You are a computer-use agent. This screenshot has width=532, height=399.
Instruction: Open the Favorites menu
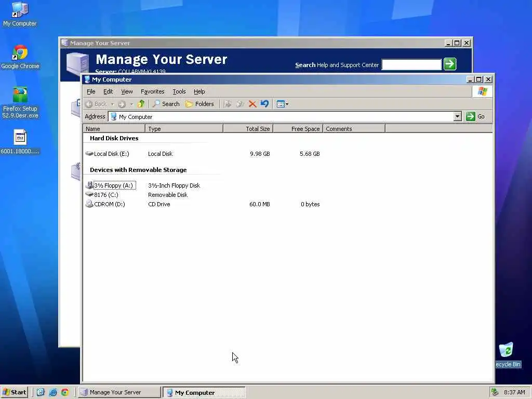click(x=152, y=91)
